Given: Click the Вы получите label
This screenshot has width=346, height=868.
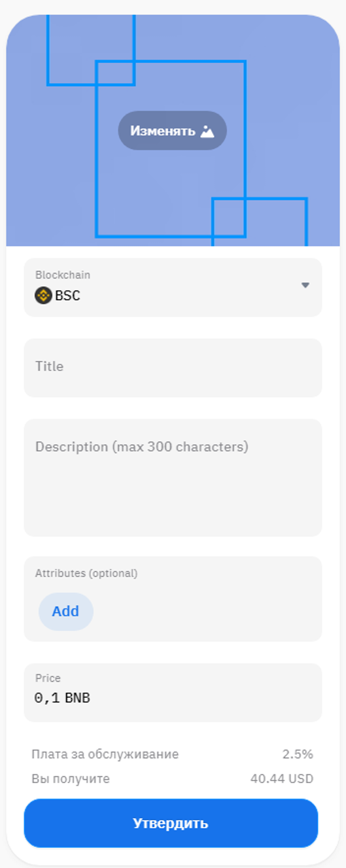Looking at the screenshot, I should click(71, 779).
